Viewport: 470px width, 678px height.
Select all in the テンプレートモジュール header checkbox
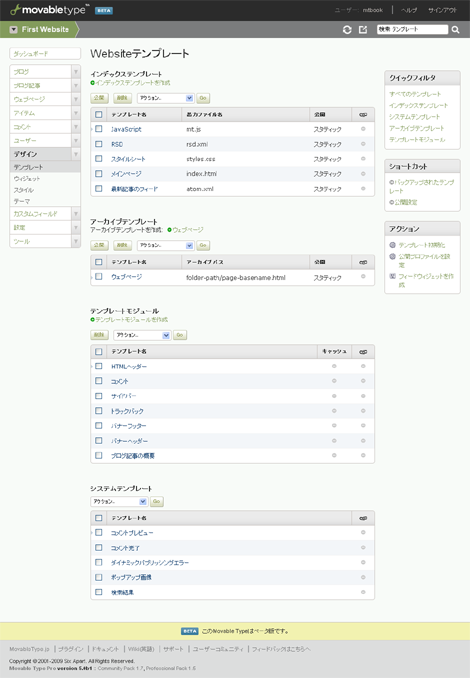pos(99,352)
